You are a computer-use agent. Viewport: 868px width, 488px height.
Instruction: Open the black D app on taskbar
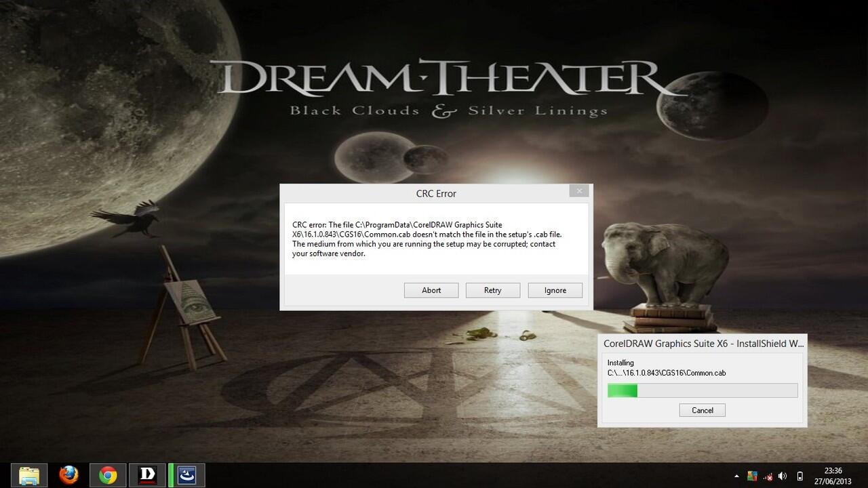tap(147, 475)
